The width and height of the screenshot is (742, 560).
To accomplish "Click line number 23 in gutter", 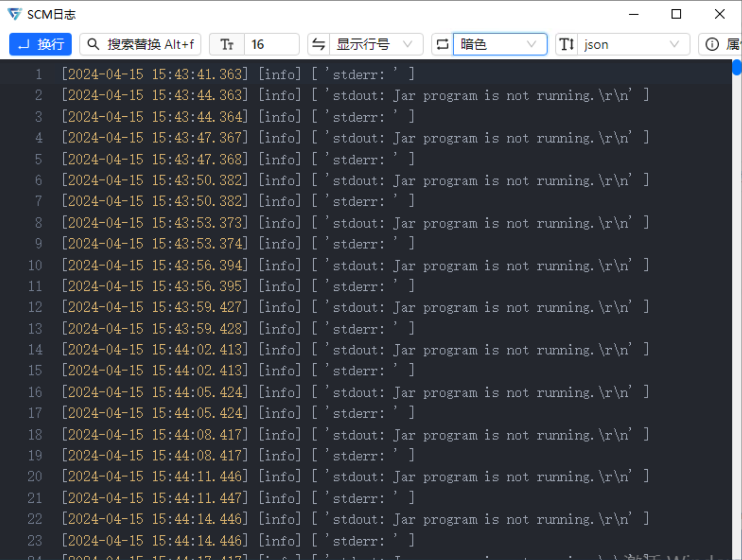I will click(35, 541).
